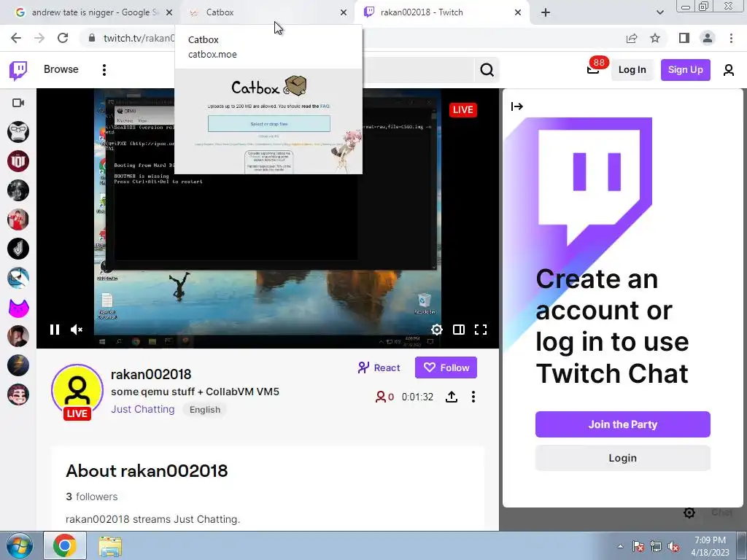Open the Browse menu item
The image size is (747, 560).
(x=61, y=69)
